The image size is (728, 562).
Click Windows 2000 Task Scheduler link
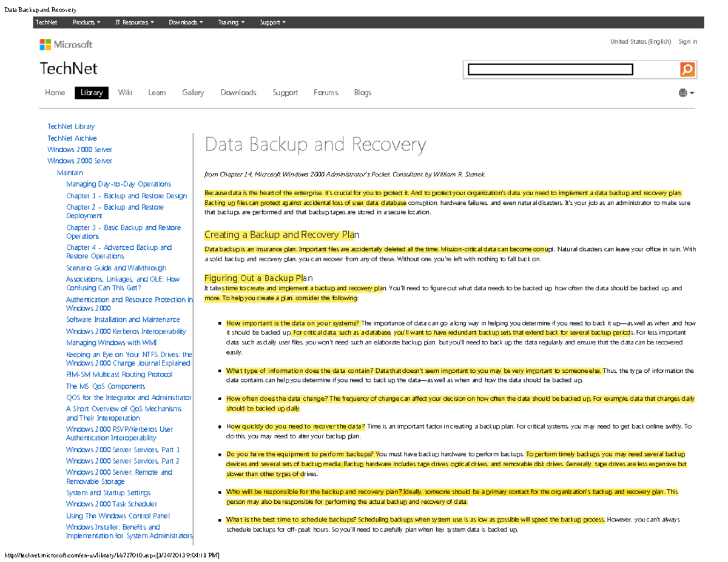[x=111, y=504]
